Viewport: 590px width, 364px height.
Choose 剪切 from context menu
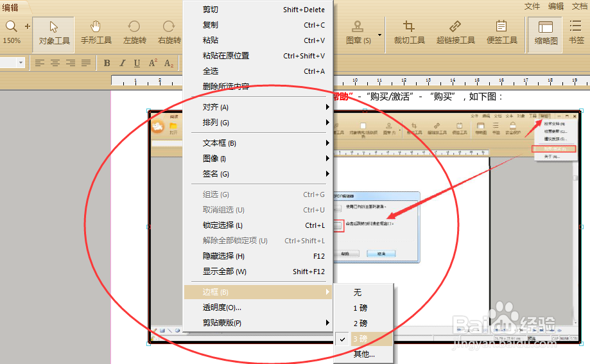[x=257, y=10]
